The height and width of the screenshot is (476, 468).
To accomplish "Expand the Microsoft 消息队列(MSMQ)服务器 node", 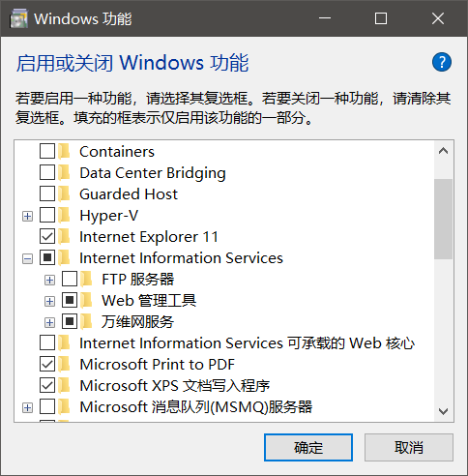I will 27,407.
